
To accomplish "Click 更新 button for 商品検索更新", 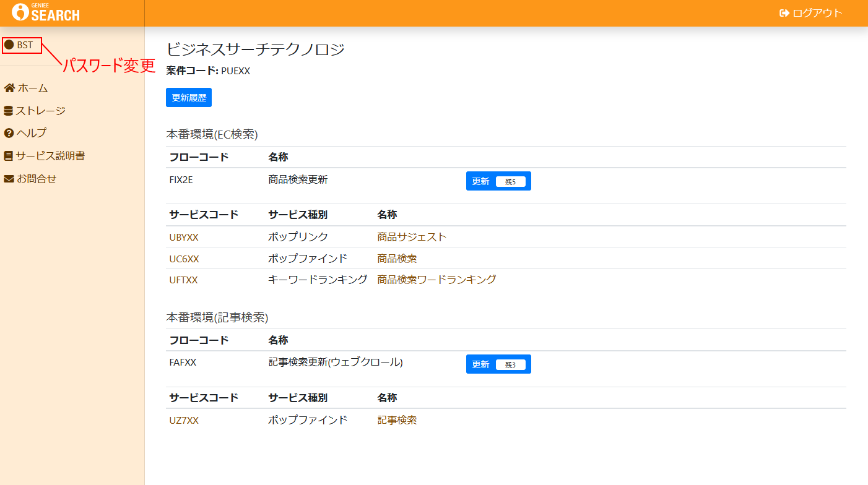I will pos(498,181).
